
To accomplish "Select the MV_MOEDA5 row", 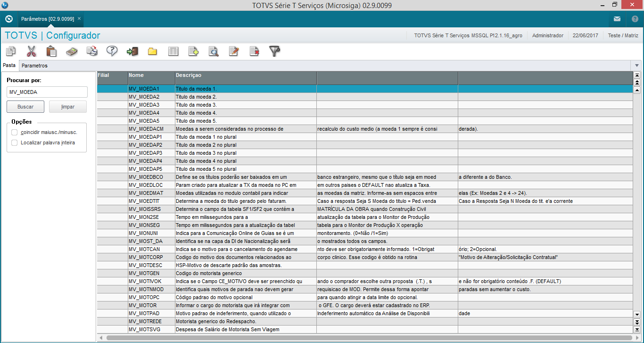I will [364, 120].
